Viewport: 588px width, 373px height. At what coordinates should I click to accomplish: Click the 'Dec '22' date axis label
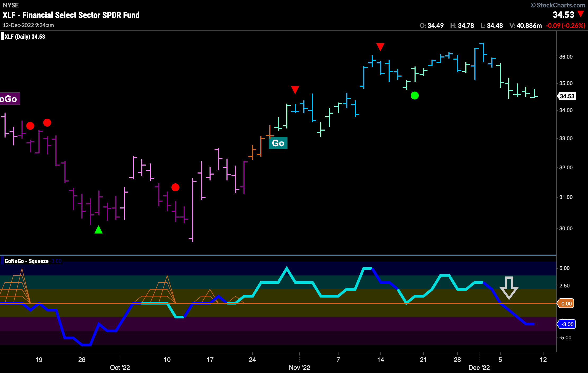coord(479,367)
